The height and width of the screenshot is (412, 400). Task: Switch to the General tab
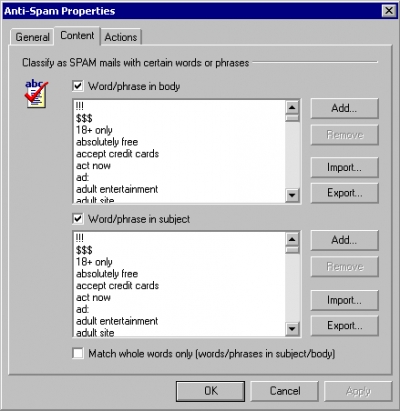(32, 37)
